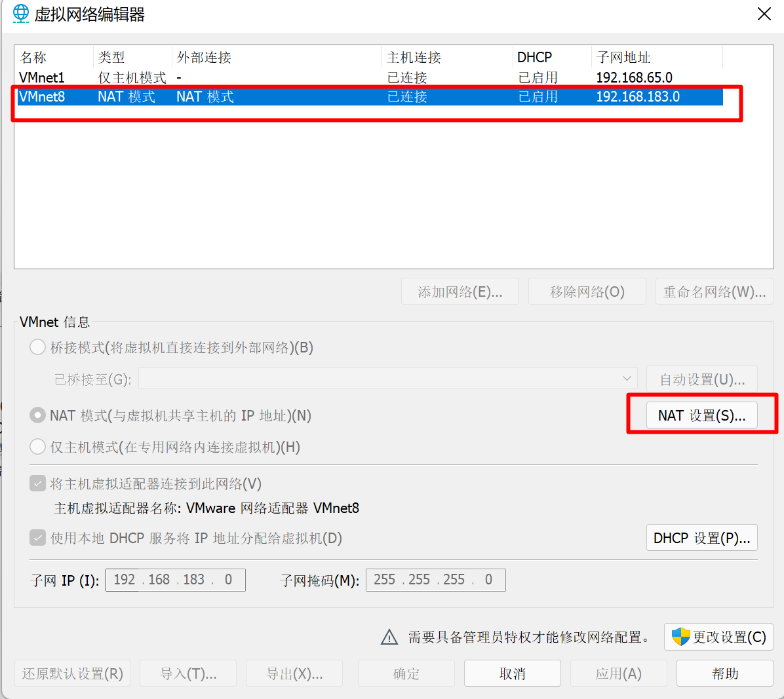The width and height of the screenshot is (784, 699).
Task: Click 自动设置(U)... button
Action: (x=702, y=379)
